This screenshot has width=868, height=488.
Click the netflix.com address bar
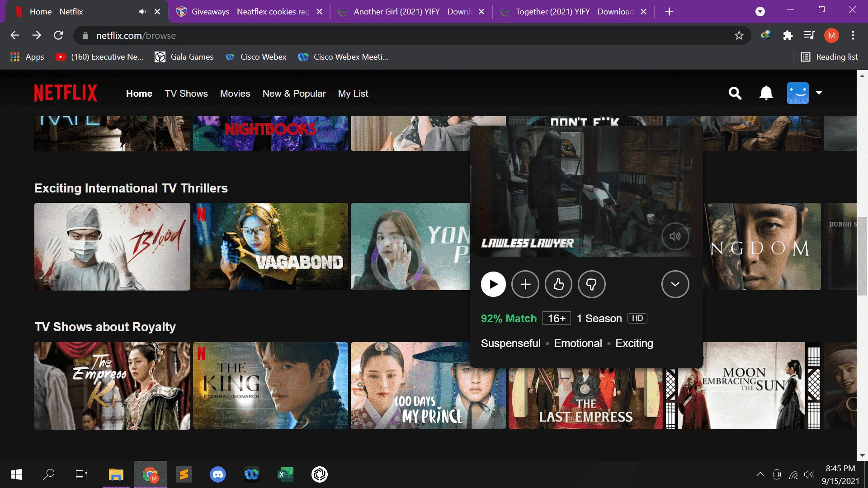pos(411,35)
